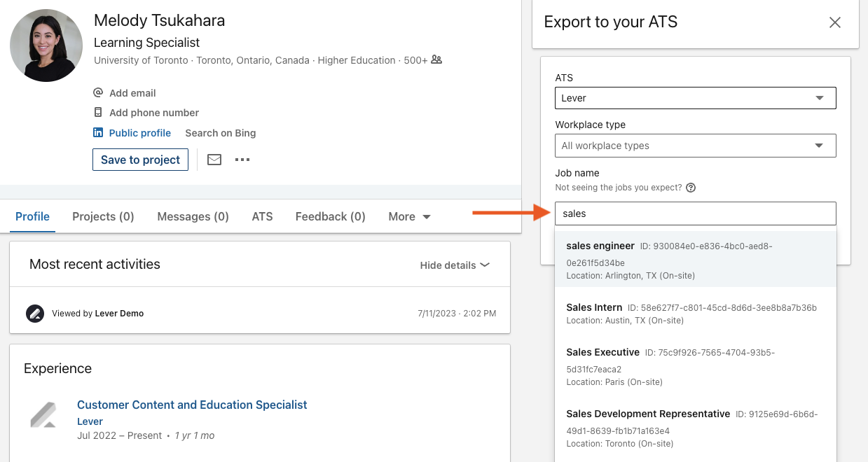
Task: Open the Messages (0) tab
Action: click(x=193, y=216)
